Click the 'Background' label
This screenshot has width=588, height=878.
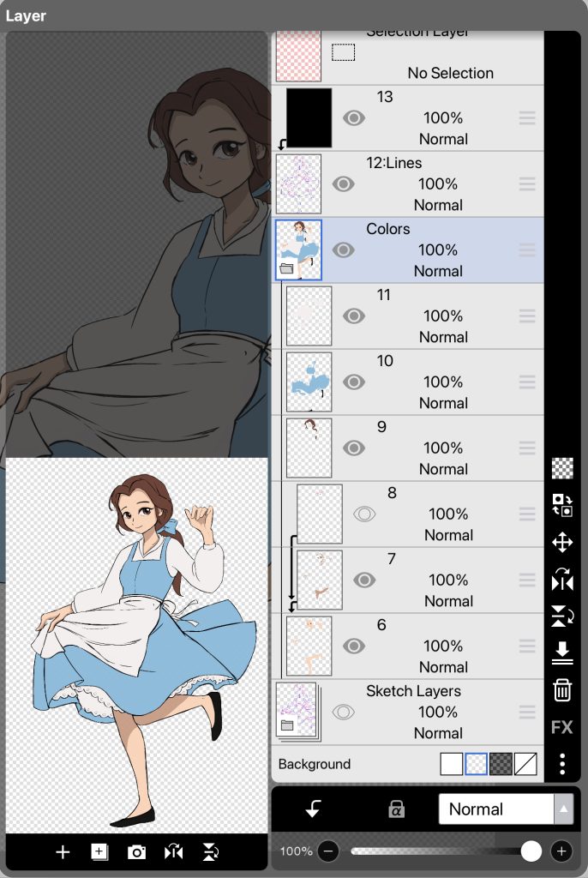pos(315,764)
